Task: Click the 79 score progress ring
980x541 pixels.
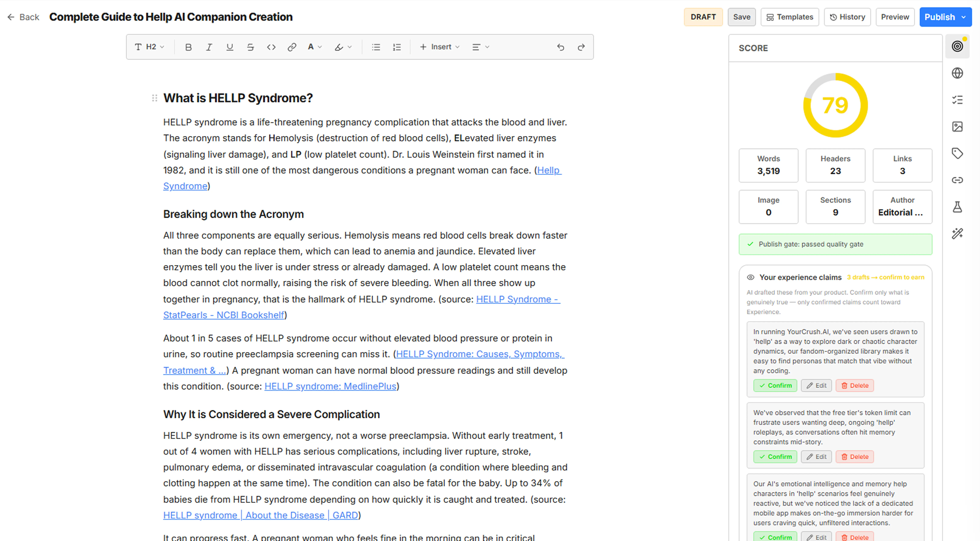Action: pyautogui.click(x=835, y=105)
